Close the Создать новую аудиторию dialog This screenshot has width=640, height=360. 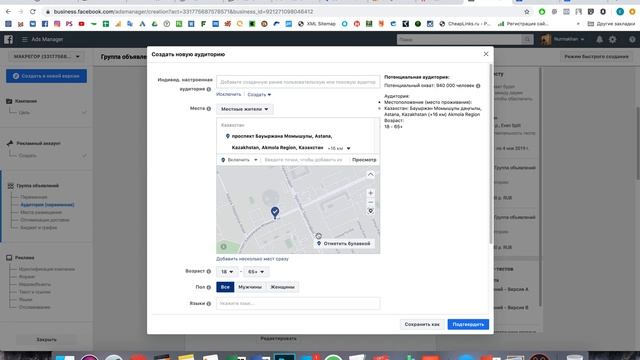486,54
